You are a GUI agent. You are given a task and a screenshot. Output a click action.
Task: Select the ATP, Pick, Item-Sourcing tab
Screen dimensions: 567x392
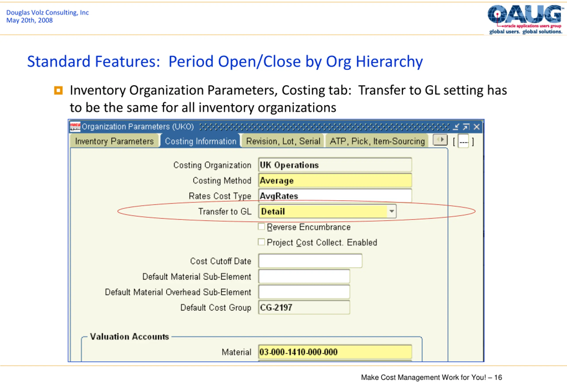pyautogui.click(x=377, y=141)
